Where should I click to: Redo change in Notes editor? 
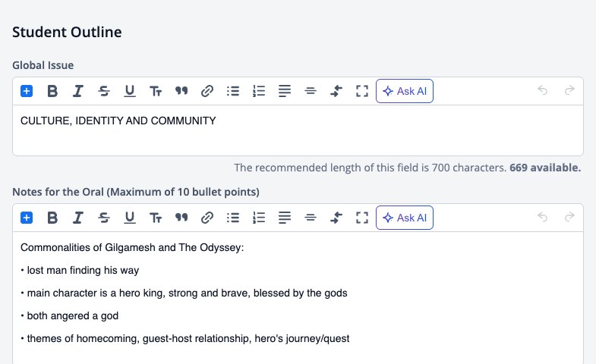tap(569, 217)
